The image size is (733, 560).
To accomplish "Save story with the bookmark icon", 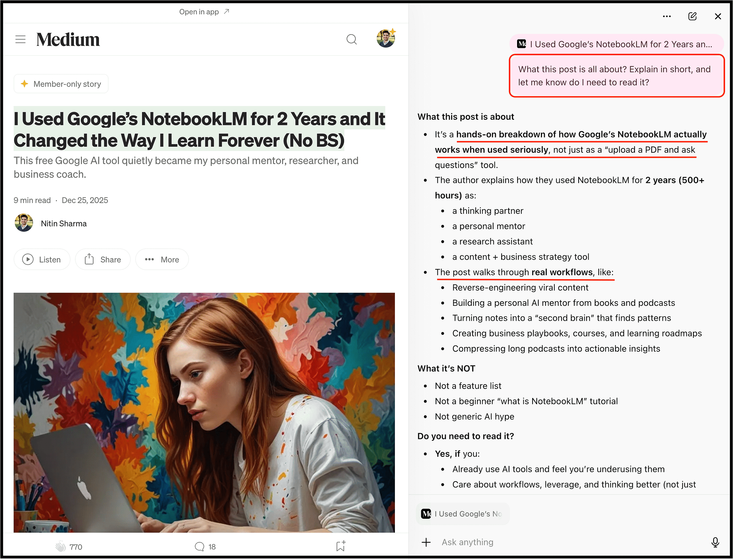I will point(341,546).
